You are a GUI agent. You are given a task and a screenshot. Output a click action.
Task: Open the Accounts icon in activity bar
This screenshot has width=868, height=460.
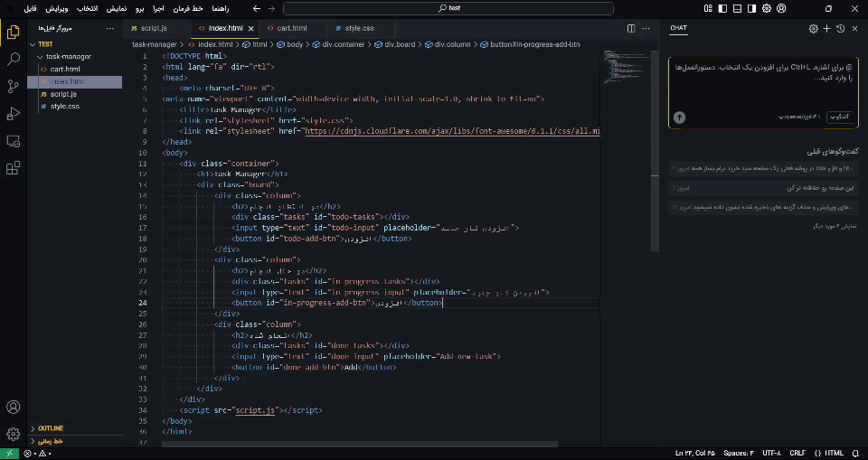14,407
